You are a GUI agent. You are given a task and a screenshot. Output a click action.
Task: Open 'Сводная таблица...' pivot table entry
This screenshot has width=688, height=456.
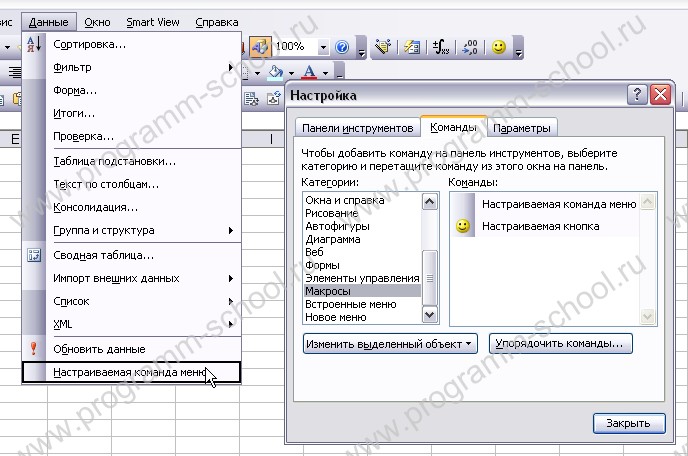click(x=103, y=255)
